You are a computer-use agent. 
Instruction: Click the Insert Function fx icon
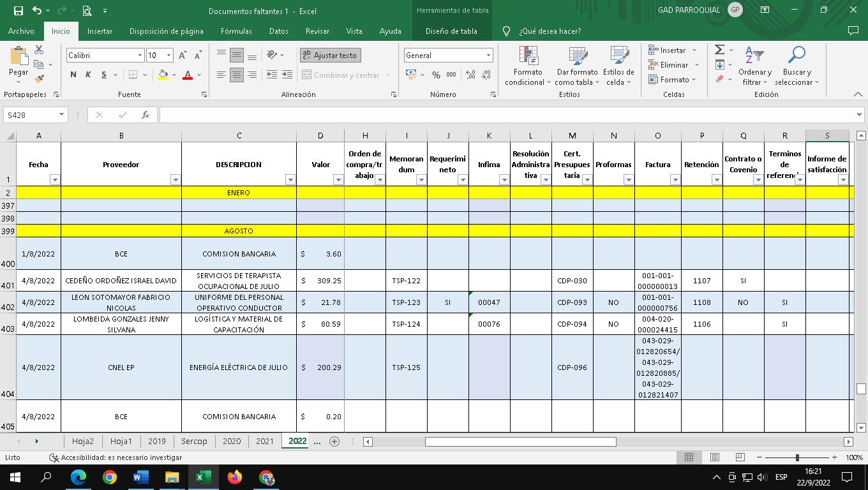point(146,115)
